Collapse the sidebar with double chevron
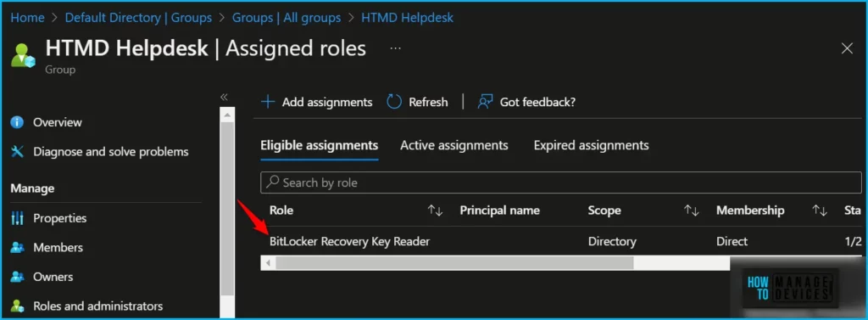 coord(224,97)
